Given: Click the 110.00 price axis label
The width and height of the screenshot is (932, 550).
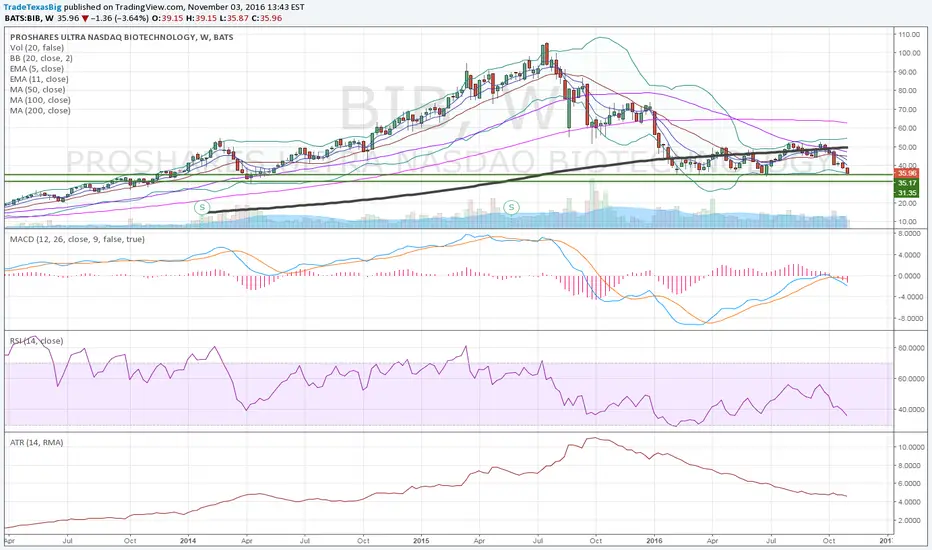Looking at the screenshot, I should click(909, 34).
